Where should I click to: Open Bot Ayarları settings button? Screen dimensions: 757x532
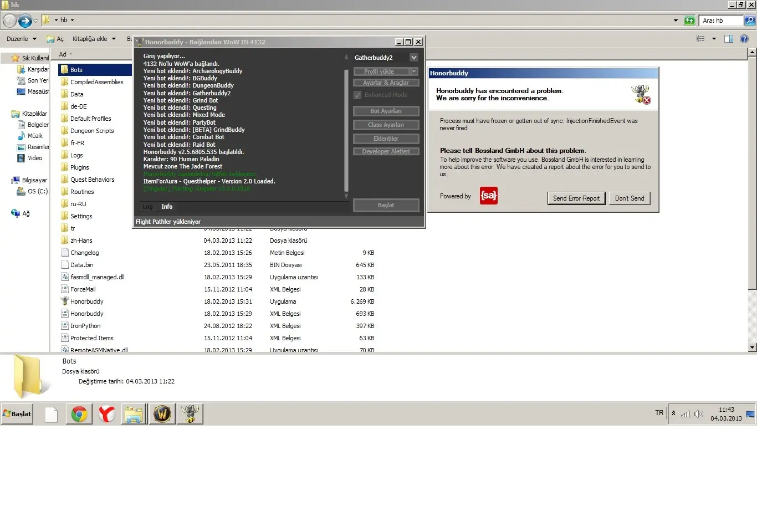[x=386, y=111]
